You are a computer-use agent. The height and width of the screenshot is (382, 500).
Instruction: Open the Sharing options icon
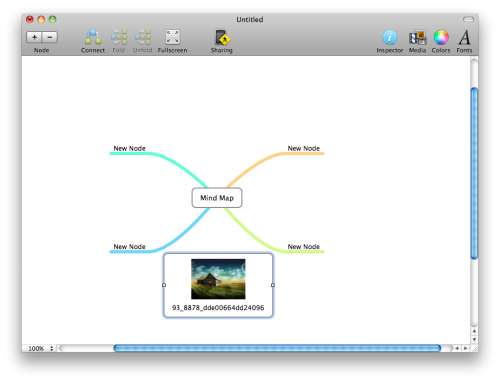click(222, 37)
